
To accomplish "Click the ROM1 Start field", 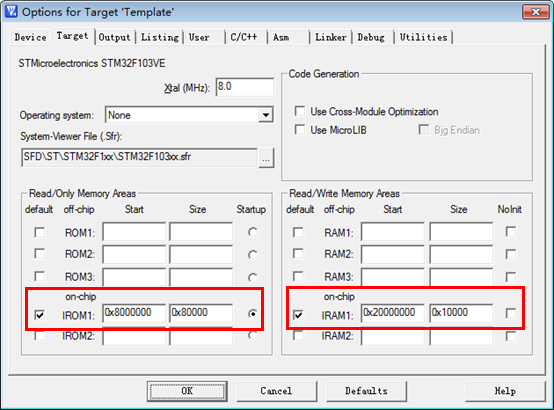I will point(134,232).
